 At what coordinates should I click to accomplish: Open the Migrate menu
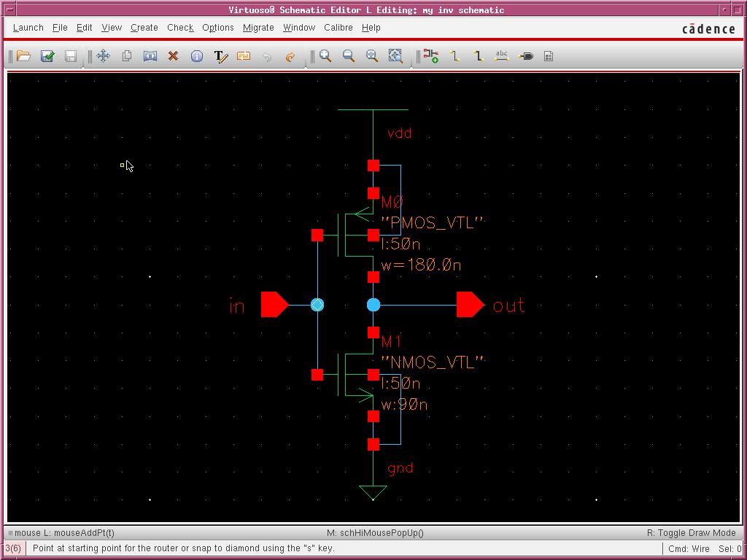pos(258,28)
